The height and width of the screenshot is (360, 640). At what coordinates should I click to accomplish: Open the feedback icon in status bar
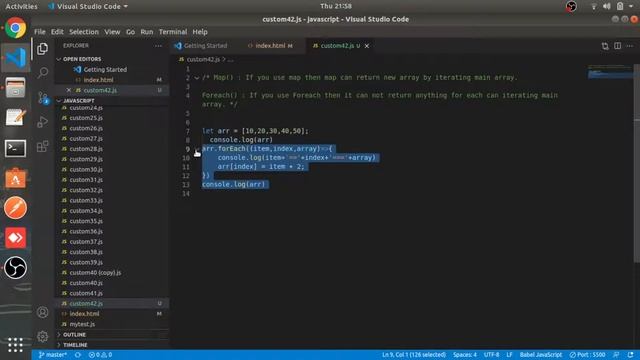click(x=616, y=355)
